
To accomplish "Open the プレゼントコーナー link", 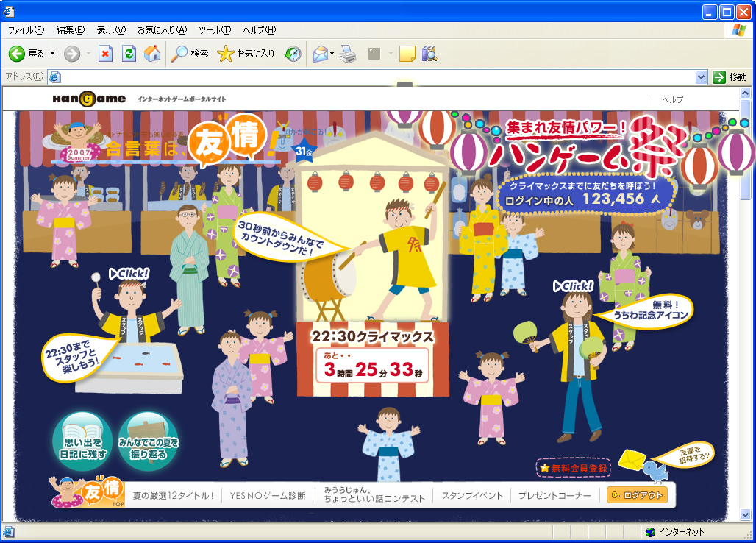I will click(x=554, y=496).
